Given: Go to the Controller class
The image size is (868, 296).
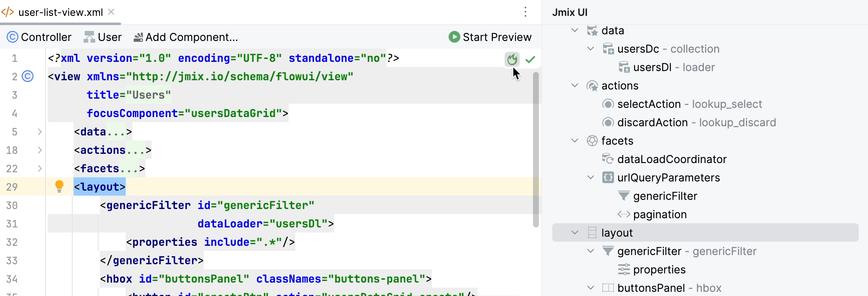Looking at the screenshot, I should 39,37.
